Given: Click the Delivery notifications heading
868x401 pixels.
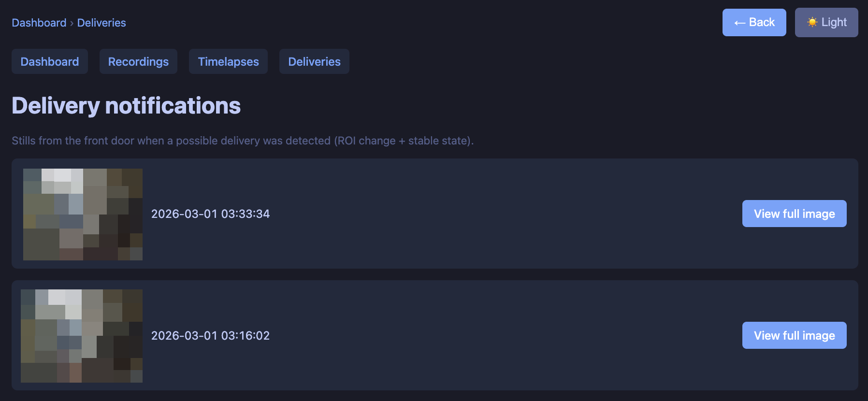Looking at the screenshot, I should (126, 106).
